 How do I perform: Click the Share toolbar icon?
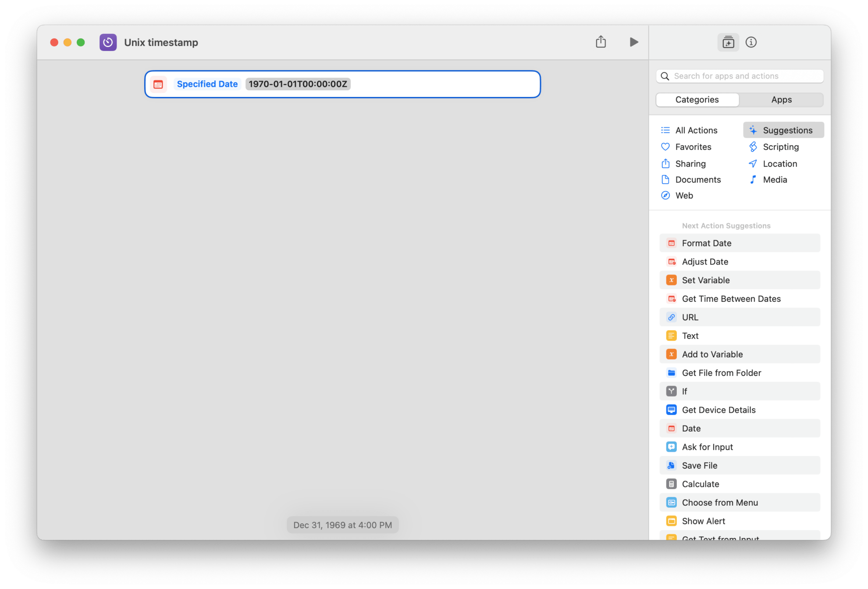coord(601,42)
